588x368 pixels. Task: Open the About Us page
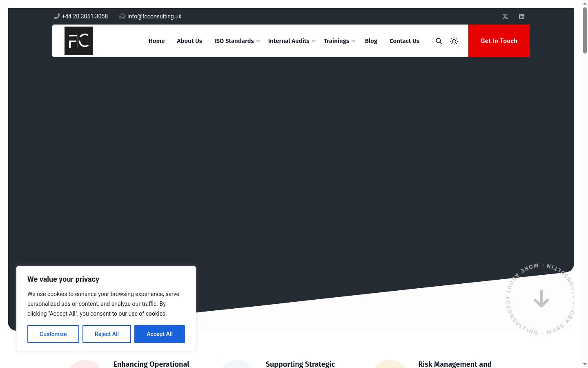coord(189,41)
